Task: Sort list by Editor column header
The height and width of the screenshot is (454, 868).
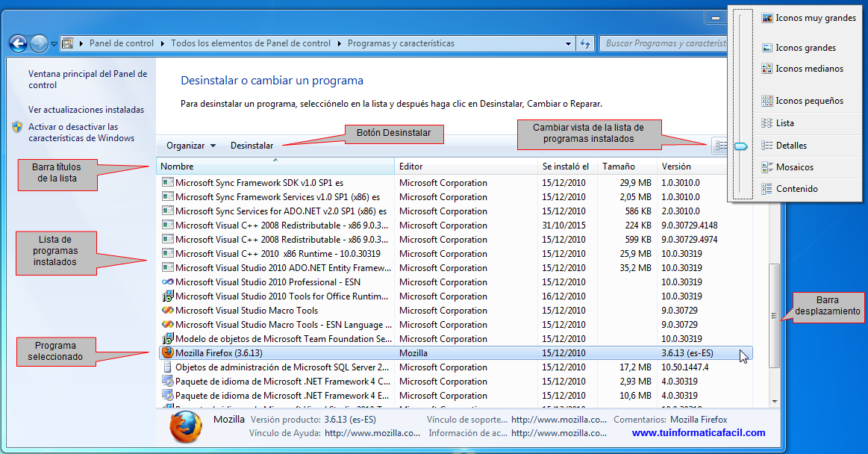Action: [x=465, y=166]
